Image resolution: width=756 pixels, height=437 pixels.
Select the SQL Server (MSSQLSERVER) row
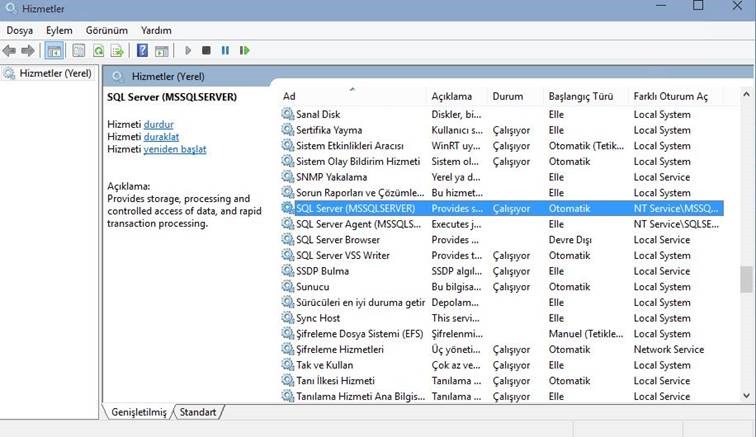point(501,208)
